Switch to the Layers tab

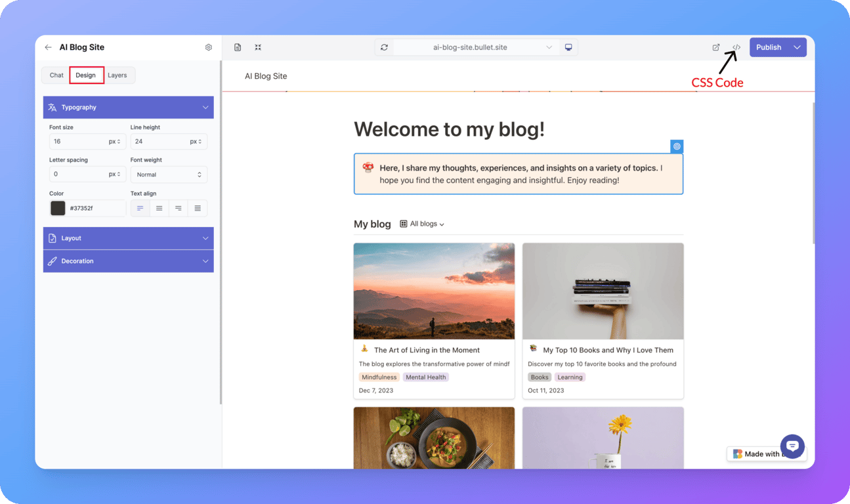[117, 75]
